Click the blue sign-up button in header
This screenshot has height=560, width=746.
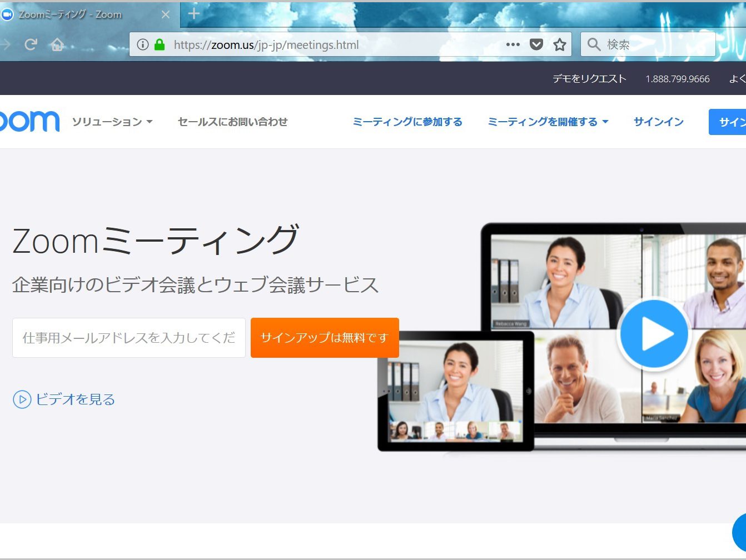coord(728,122)
